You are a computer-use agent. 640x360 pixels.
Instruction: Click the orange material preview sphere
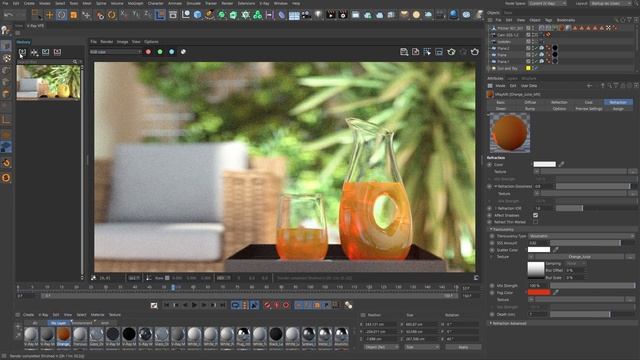click(x=509, y=132)
